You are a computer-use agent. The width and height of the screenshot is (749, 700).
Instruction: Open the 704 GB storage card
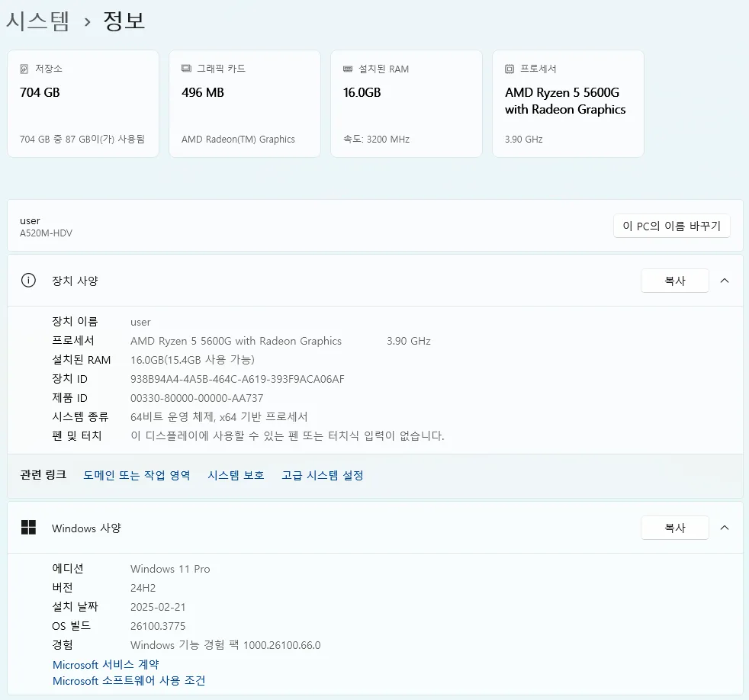[x=83, y=104]
